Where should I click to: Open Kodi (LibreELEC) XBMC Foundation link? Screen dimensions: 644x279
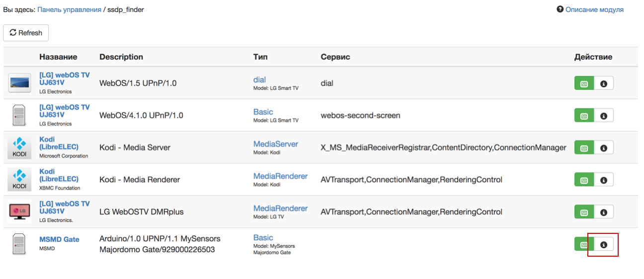point(59,175)
